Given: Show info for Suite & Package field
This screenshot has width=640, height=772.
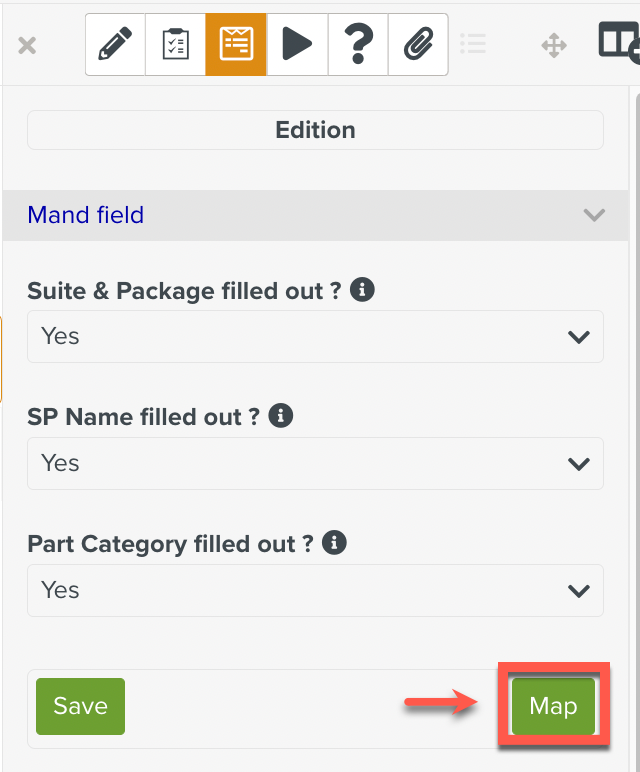Looking at the screenshot, I should (x=364, y=290).
